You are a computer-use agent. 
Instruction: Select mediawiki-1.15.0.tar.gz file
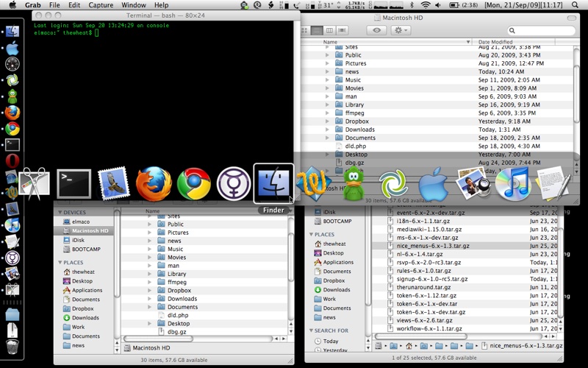coord(428,229)
